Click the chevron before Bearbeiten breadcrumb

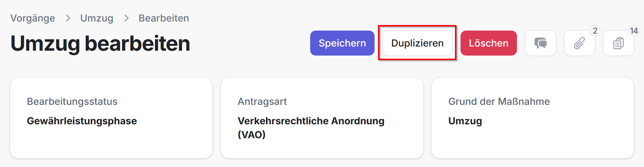click(x=126, y=18)
